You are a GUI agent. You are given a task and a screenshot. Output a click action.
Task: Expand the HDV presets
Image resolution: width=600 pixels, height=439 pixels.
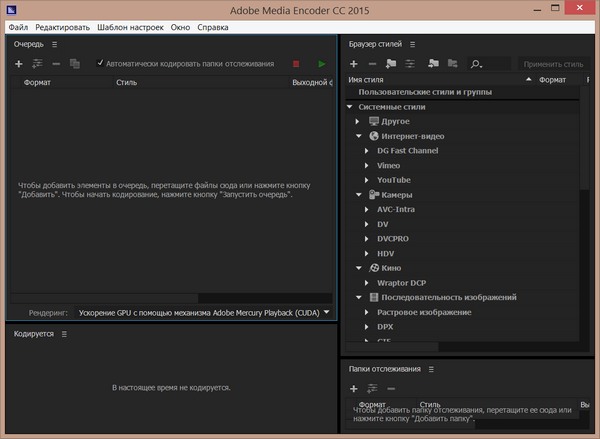367,253
